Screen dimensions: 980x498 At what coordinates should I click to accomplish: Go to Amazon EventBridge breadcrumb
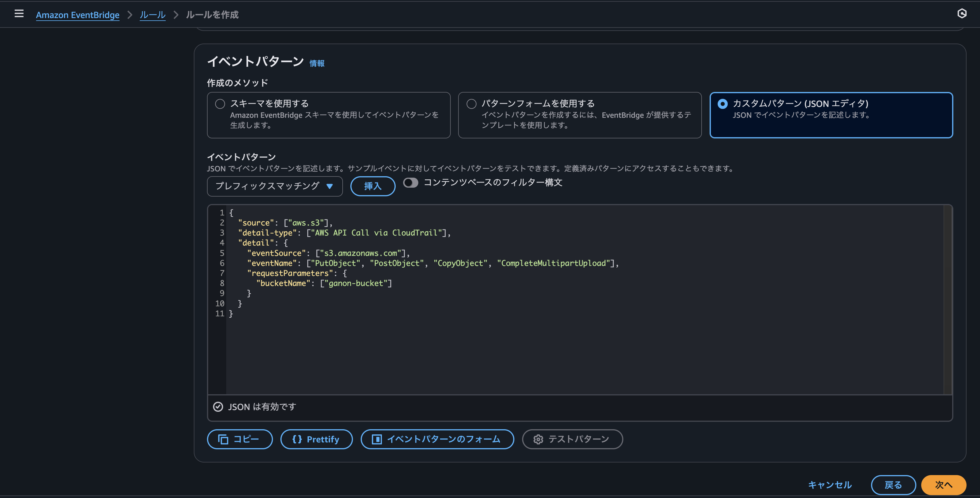(x=78, y=15)
